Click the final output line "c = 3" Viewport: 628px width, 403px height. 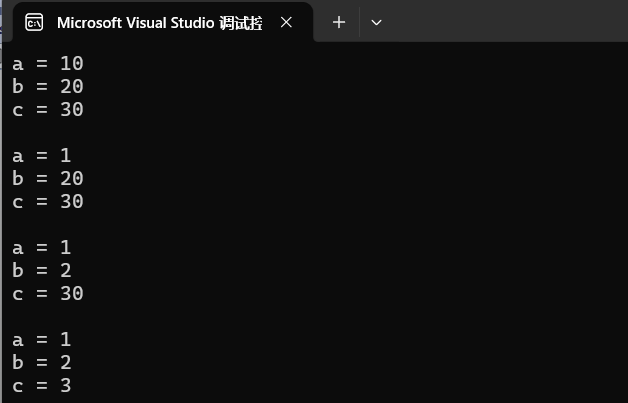[42, 385]
